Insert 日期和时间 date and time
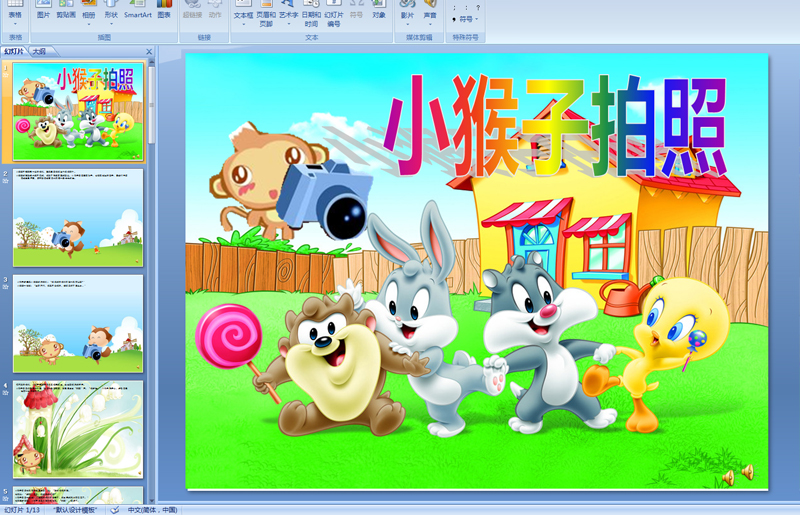Viewport: 800px width, 515px height. [311, 14]
